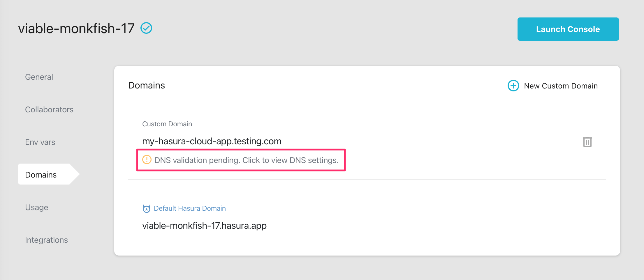Click the project title viable-monkfish-17
Image resolution: width=644 pixels, height=280 pixels.
[x=76, y=28]
